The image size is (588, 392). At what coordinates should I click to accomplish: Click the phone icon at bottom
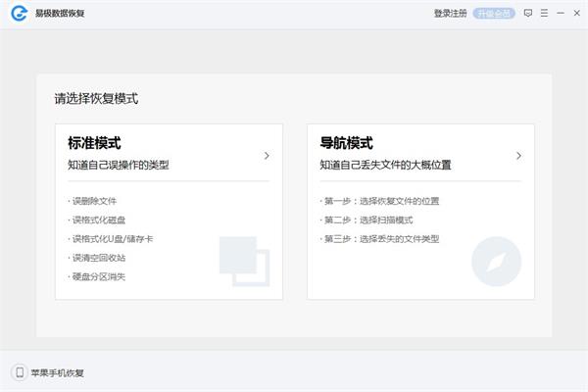pos(20,372)
